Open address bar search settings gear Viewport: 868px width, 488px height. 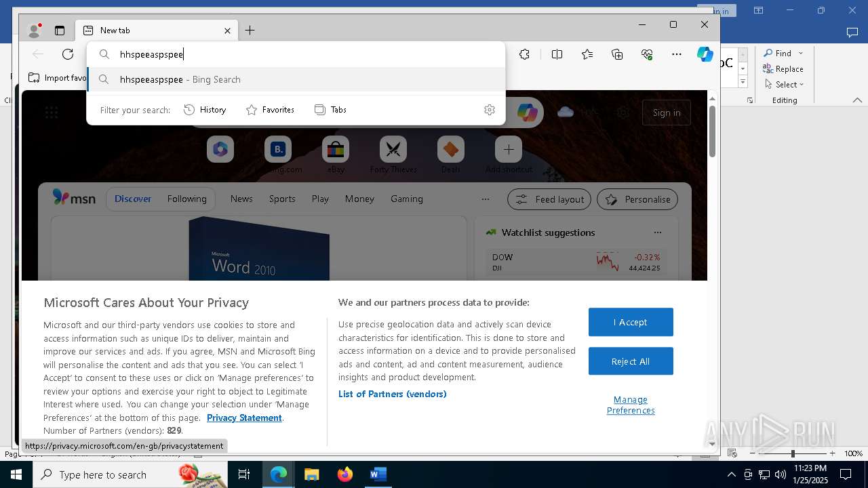click(490, 110)
